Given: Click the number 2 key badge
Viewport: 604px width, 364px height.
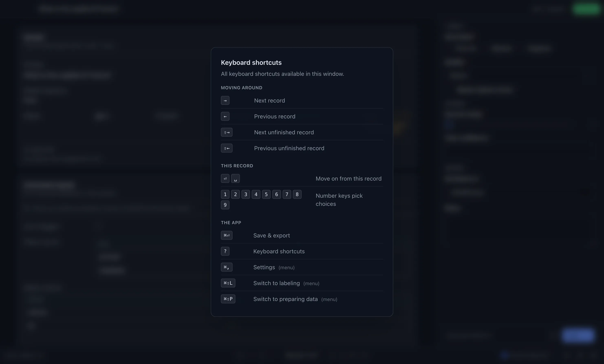Looking at the screenshot, I should click(x=235, y=194).
